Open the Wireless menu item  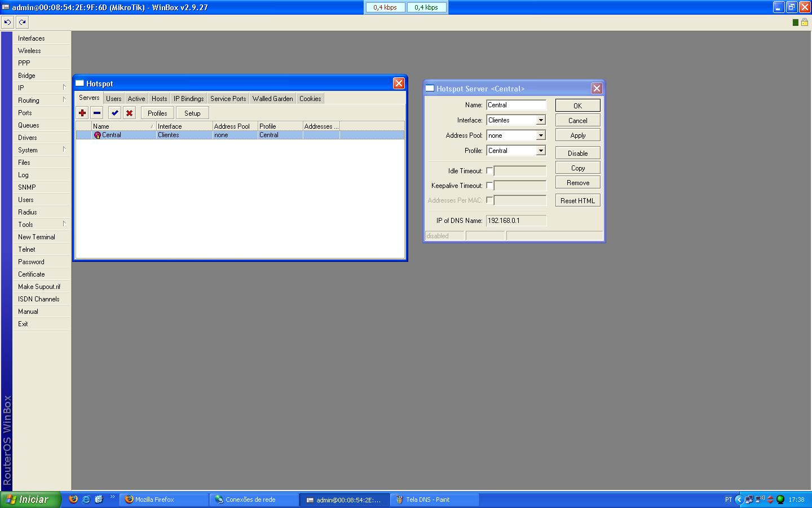coord(42,51)
